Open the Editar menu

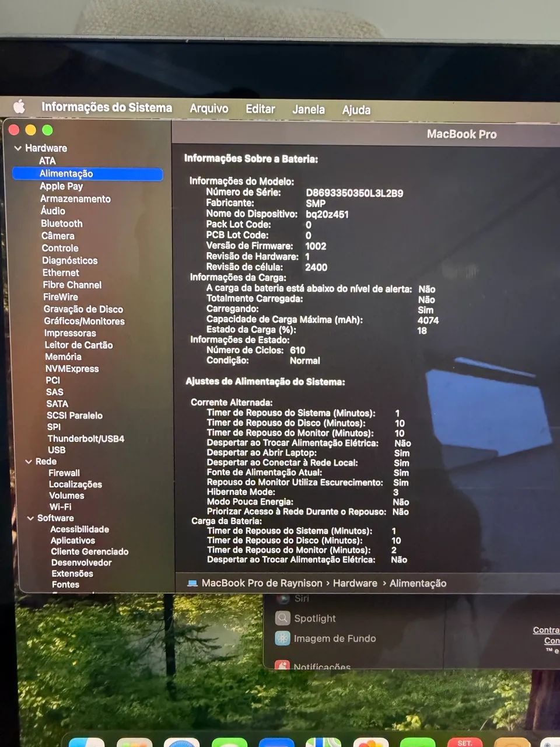[x=260, y=109]
